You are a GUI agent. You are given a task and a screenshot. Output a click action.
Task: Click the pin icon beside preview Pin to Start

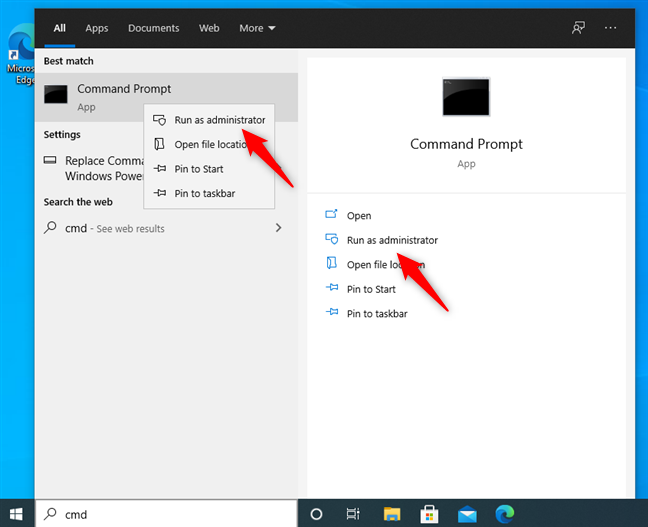pyautogui.click(x=332, y=287)
